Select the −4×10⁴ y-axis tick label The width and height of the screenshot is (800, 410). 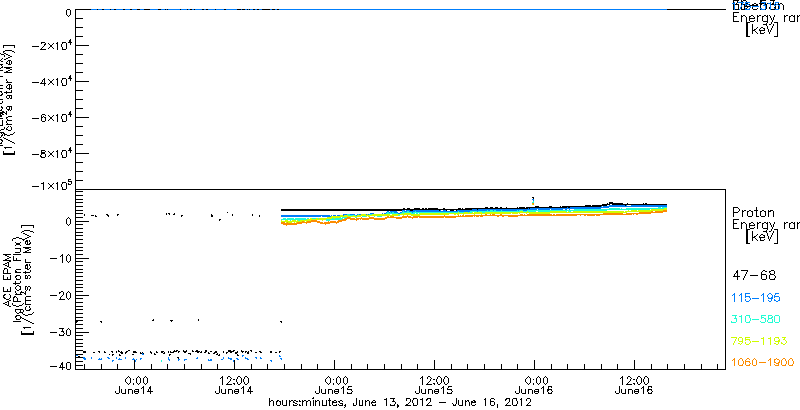tap(51, 81)
